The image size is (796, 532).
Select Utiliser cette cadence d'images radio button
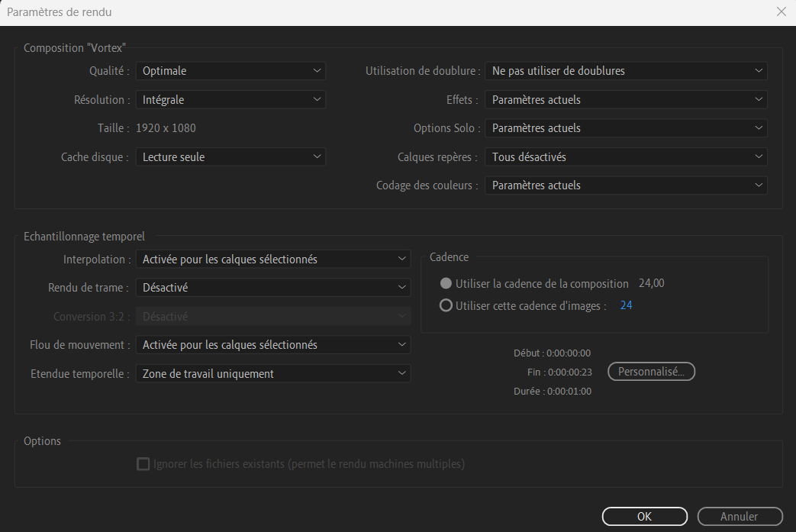tap(446, 306)
